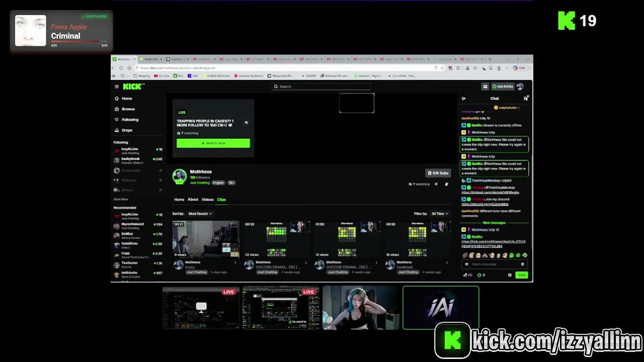
Task: Click the browser home icon
Action: coord(129,68)
